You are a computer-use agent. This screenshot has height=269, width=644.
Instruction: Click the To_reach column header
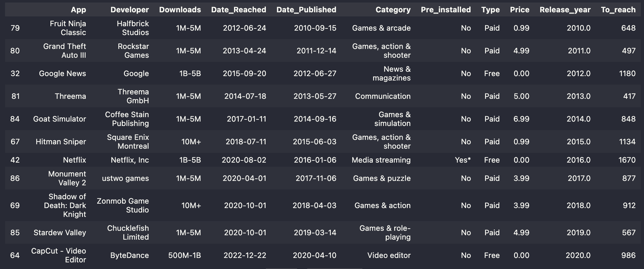(x=618, y=10)
